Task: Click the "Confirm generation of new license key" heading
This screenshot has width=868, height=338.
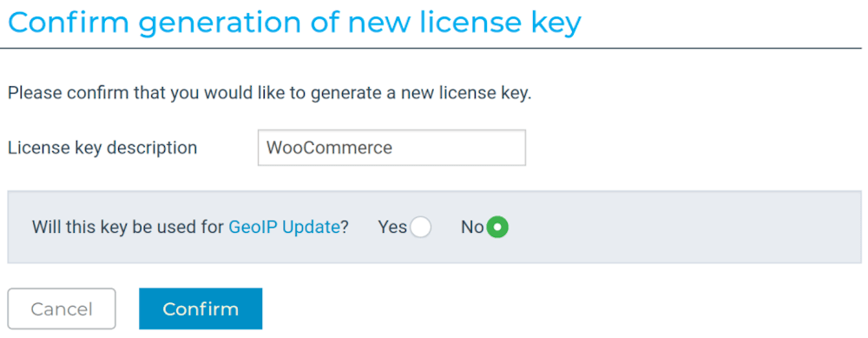Action: click(294, 23)
